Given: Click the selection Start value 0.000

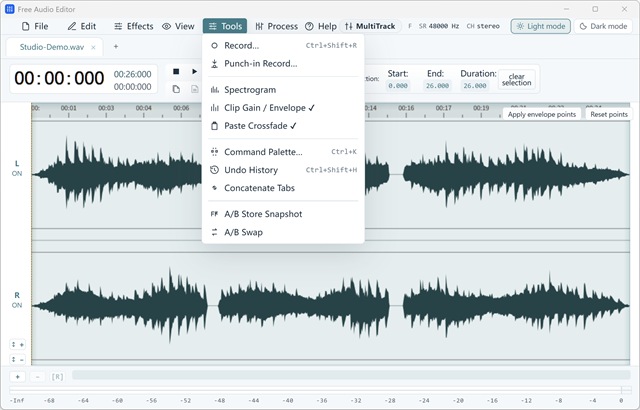Looking at the screenshot, I should 398,86.
